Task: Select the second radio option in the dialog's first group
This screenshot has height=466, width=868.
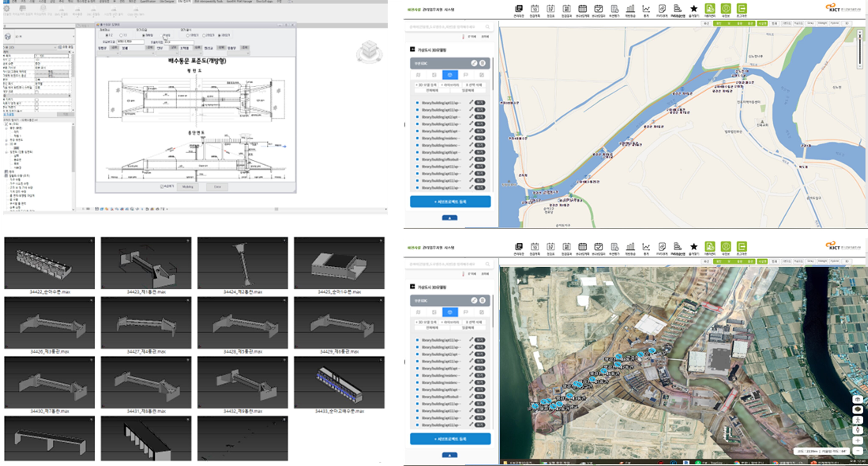Action: [121, 35]
